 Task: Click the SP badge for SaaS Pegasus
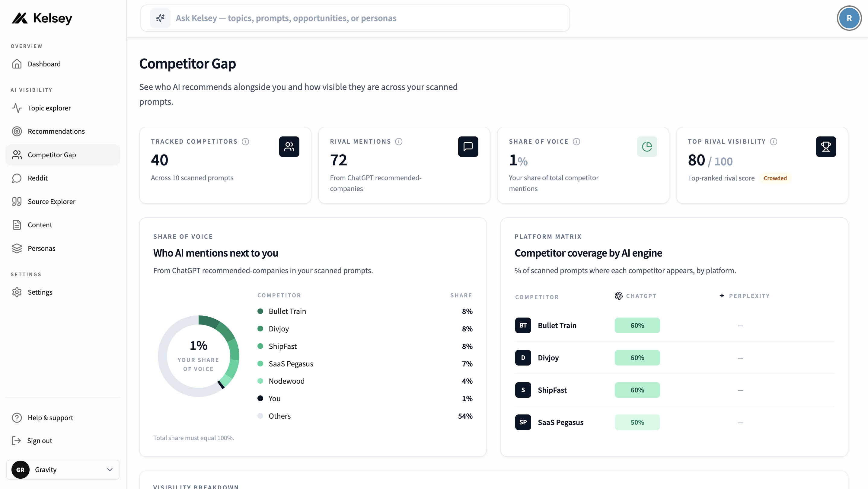click(x=523, y=422)
